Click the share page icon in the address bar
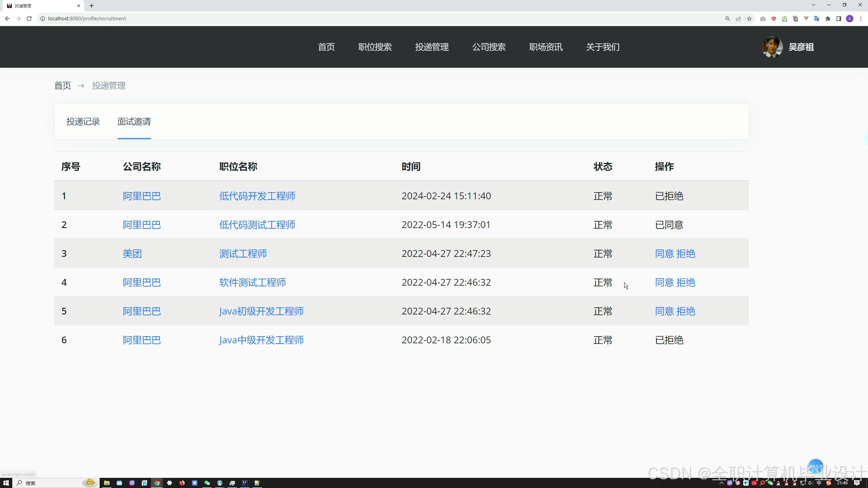 coord(738,19)
